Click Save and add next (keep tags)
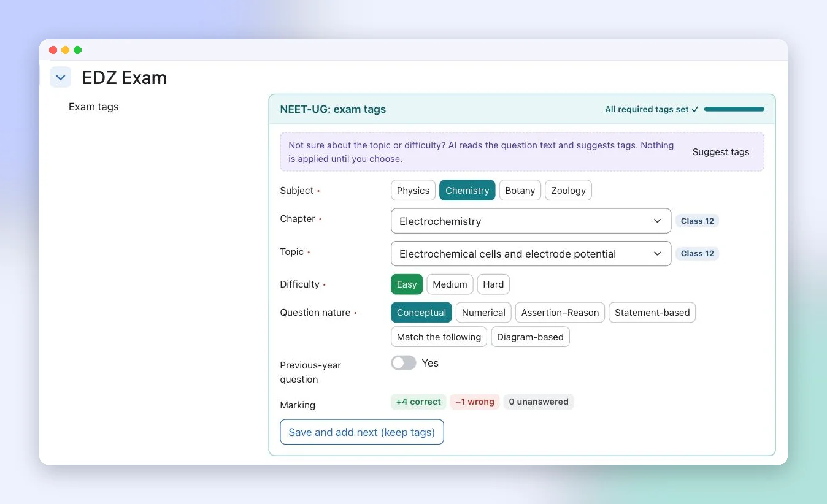 coord(362,432)
